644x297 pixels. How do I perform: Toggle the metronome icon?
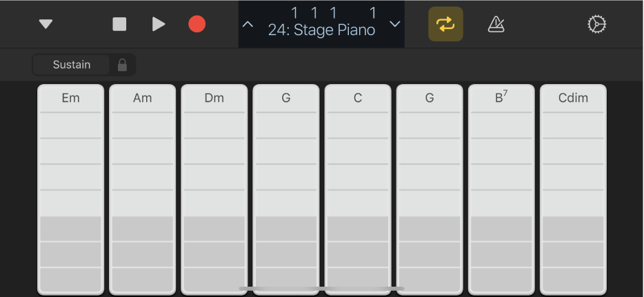(496, 24)
